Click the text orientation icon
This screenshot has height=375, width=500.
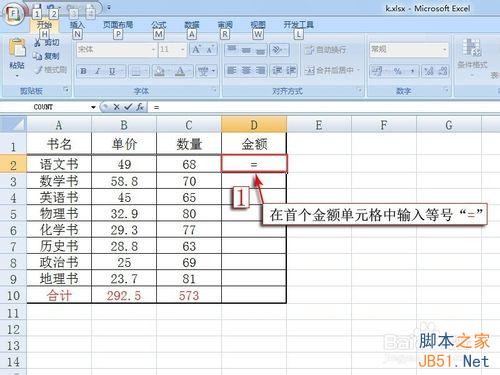278,50
